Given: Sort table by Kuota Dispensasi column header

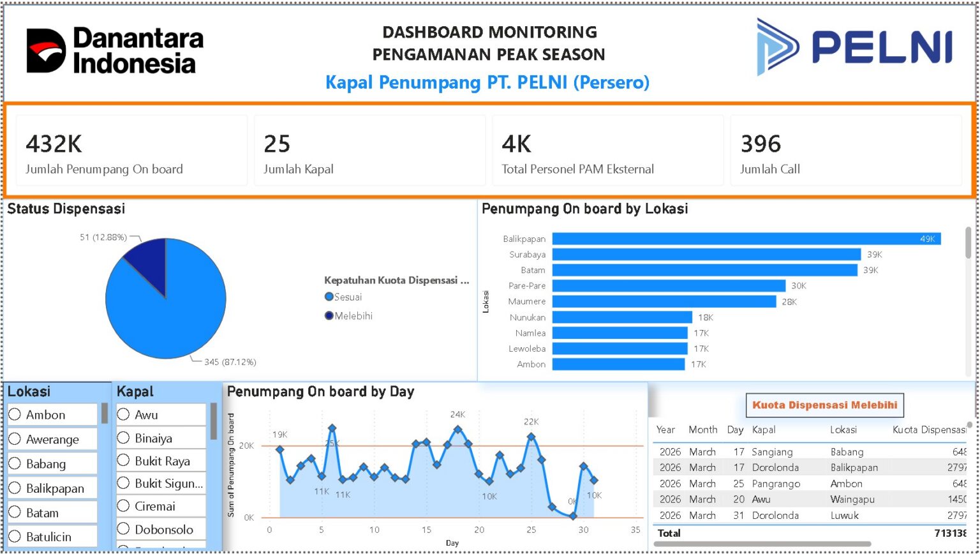Looking at the screenshot, I should (930, 430).
